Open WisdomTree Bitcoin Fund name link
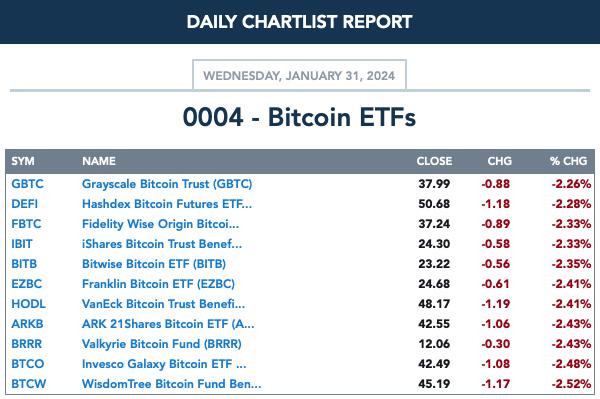This screenshot has height=399, width=600. (x=171, y=384)
